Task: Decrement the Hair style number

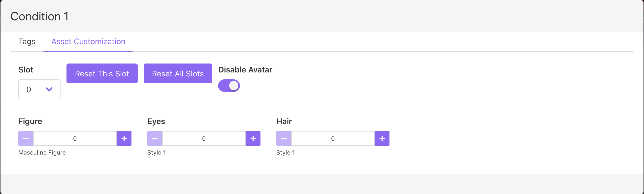Action: pos(284,138)
